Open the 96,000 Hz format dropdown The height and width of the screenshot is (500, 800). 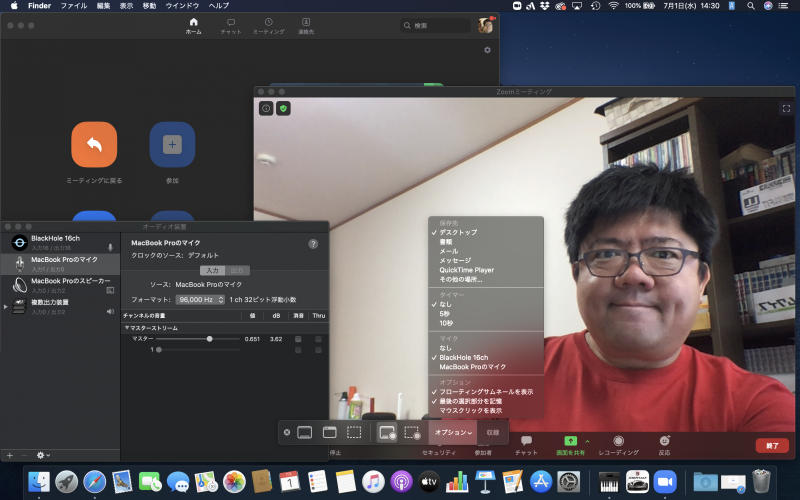[200, 299]
